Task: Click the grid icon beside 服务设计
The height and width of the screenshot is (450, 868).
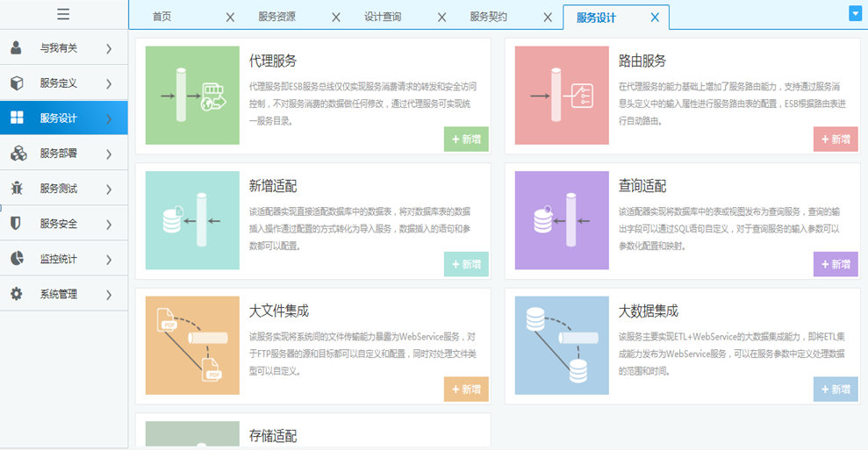Action: coord(18,118)
